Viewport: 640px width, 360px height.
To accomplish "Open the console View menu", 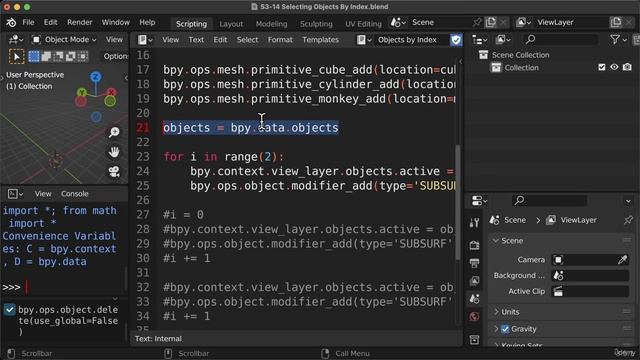I will coord(43,193).
